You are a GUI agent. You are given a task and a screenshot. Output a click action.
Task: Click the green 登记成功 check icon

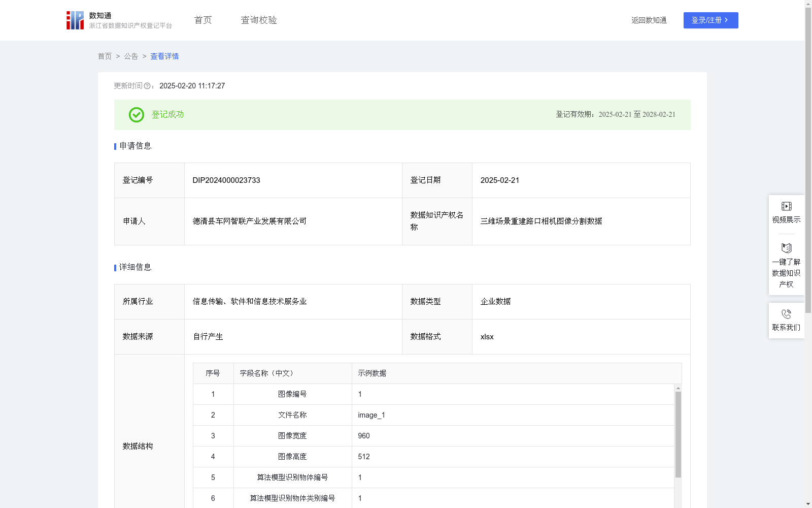point(136,115)
